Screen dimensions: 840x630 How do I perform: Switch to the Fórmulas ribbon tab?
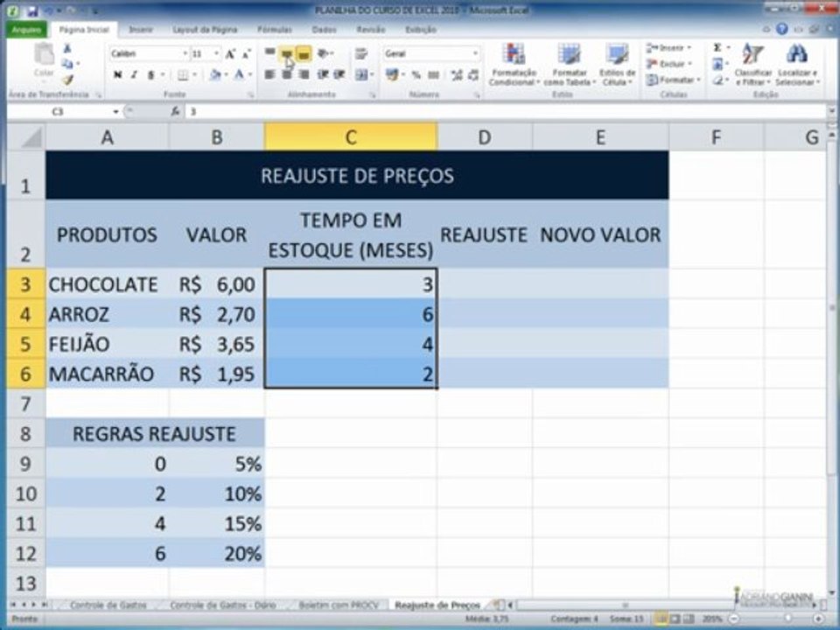pos(274,30)
